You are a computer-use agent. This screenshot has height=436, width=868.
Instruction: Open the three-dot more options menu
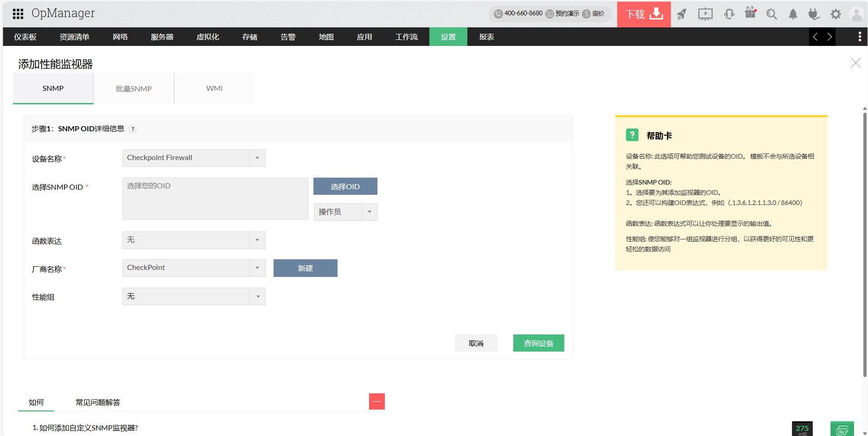coord(860,37)
